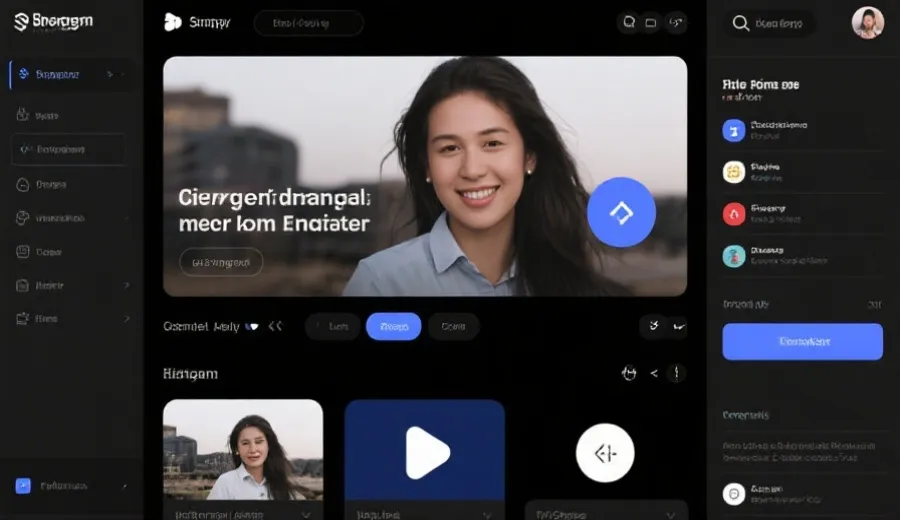This screenshot has height=520, width=900.
Task: Click the blue circle icon in right list
Action: pyautogui.click(x=734, y=130)
